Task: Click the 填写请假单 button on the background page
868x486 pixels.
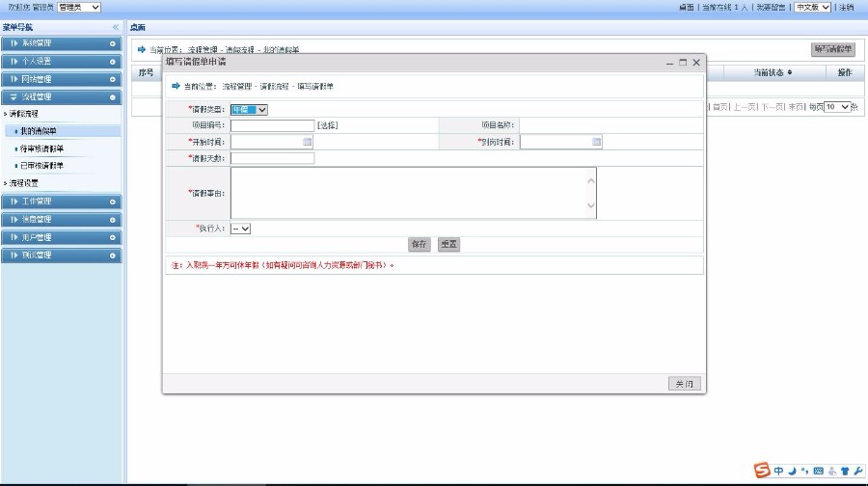Action: click(x=833, y=49)
